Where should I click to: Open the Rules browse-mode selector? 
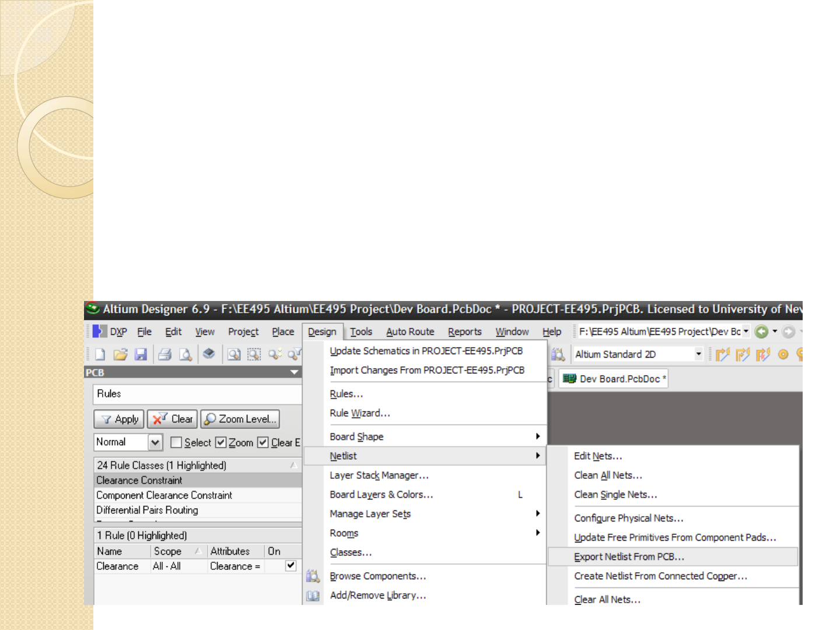pyautogui.click(x=197, y=394)
